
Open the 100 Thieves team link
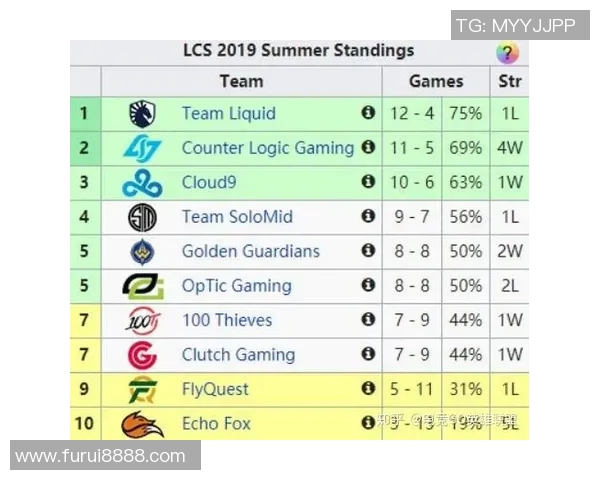pyautogui.click(x=227, y=320)
